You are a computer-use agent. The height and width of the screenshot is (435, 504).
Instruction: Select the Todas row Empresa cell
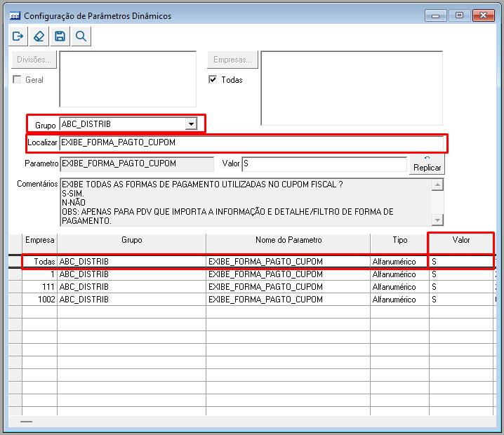pyautogui.click(x=39, y=262)
